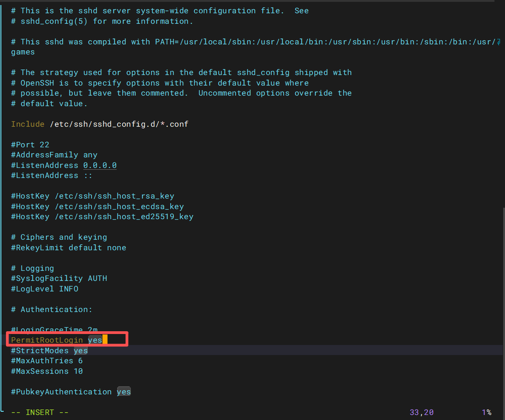Click the #LogLevel INFO line
This screenshot has width=505, height=420.
[44, 289]
